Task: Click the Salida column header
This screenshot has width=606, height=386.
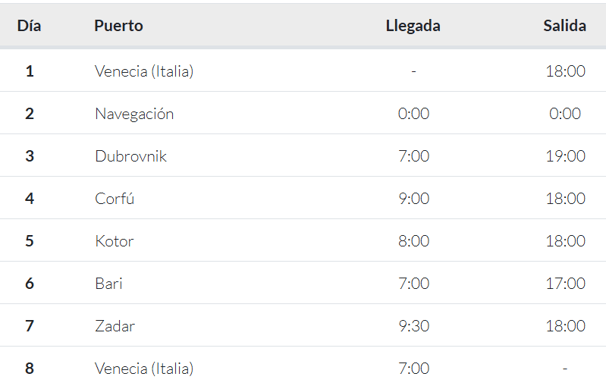Action: point(565,26)
